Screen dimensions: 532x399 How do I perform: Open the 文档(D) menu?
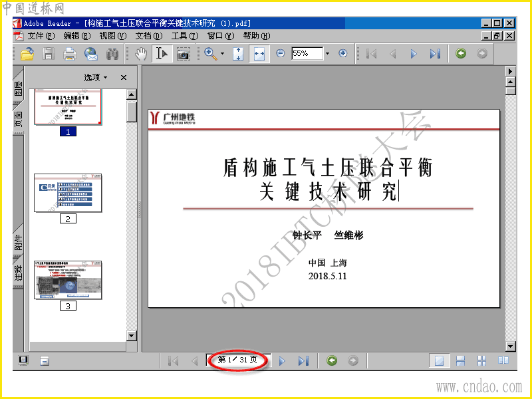149,36
